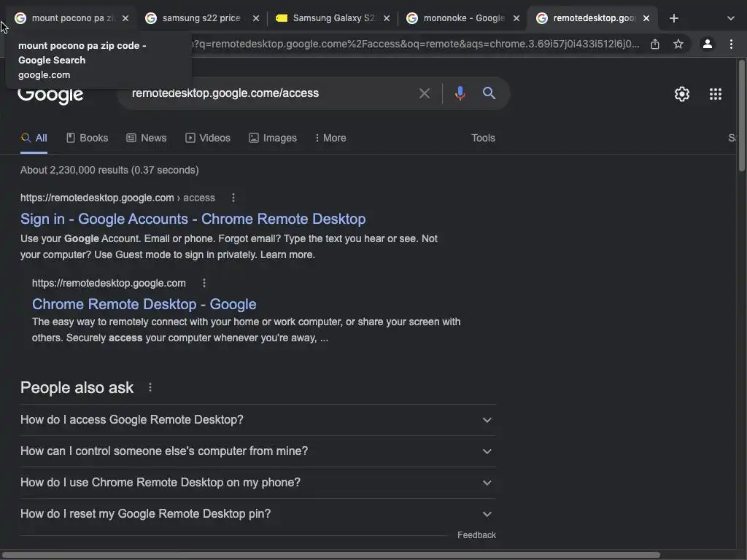
Task: Select the News results tab
Action: 146,138
